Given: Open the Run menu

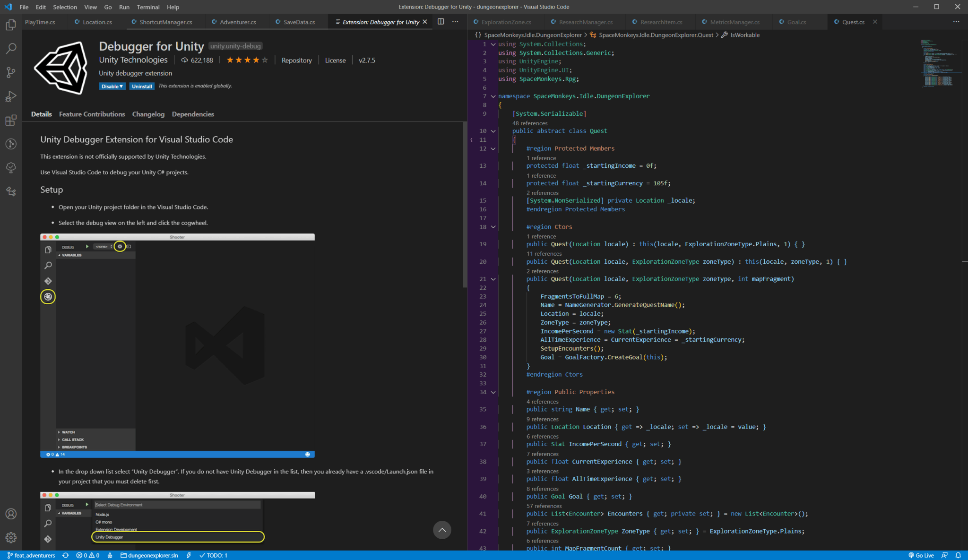Looking at the screenshot, I should [124, 7].
